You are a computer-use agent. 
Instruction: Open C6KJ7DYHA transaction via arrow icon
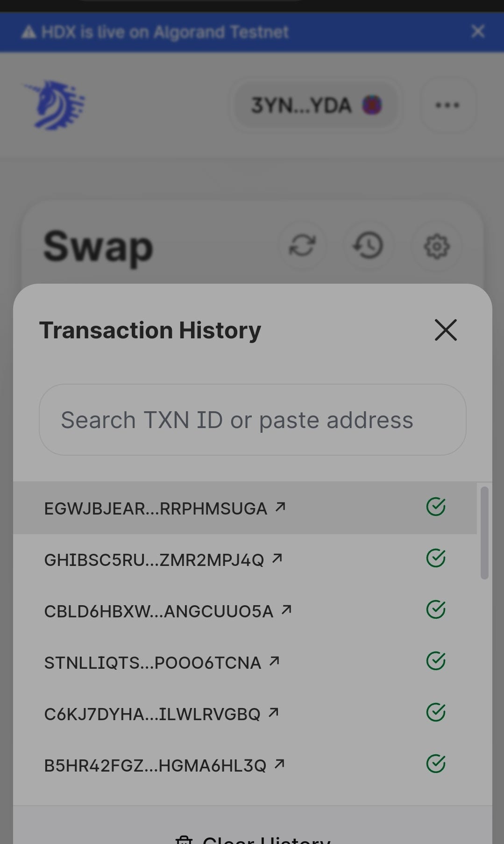pos(274,712)
